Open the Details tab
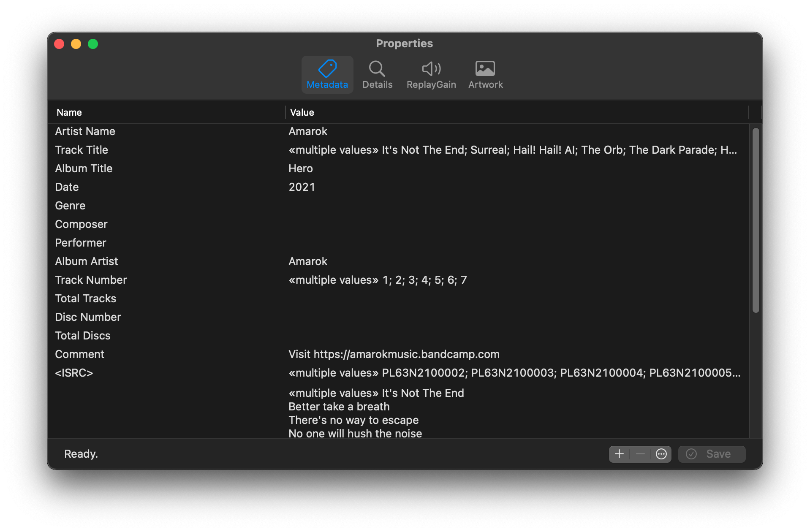The image size is (810, 532). pos(377,75)
